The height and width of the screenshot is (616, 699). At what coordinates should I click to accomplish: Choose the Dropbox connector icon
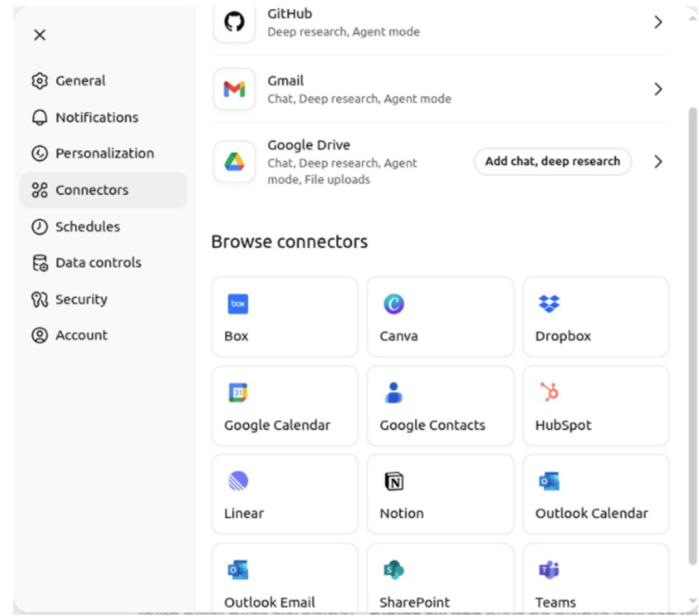549,304
